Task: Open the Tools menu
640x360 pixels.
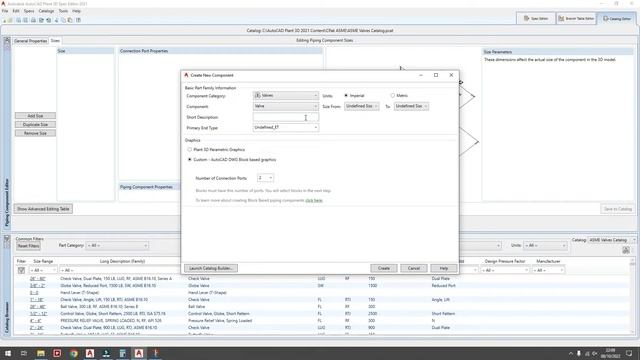Action: point(63,11)
